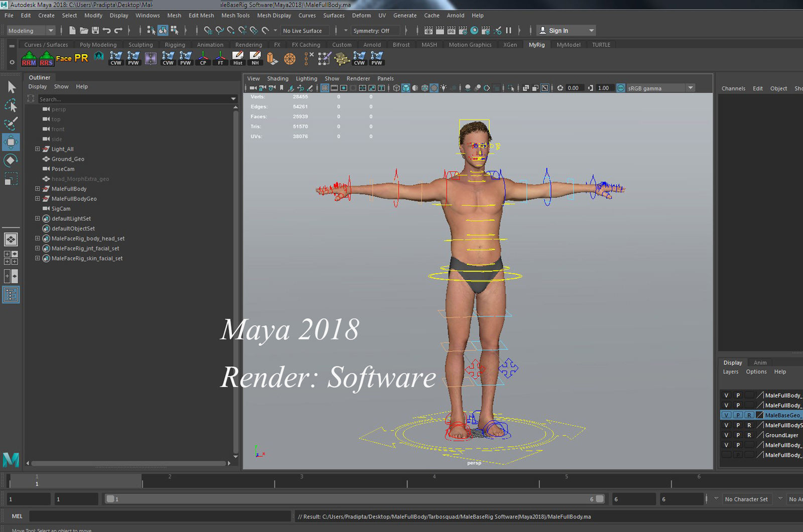The height and width of the screenshot is (532, 803).
Task: Click the RRM shelf icon
Action: 29,59
